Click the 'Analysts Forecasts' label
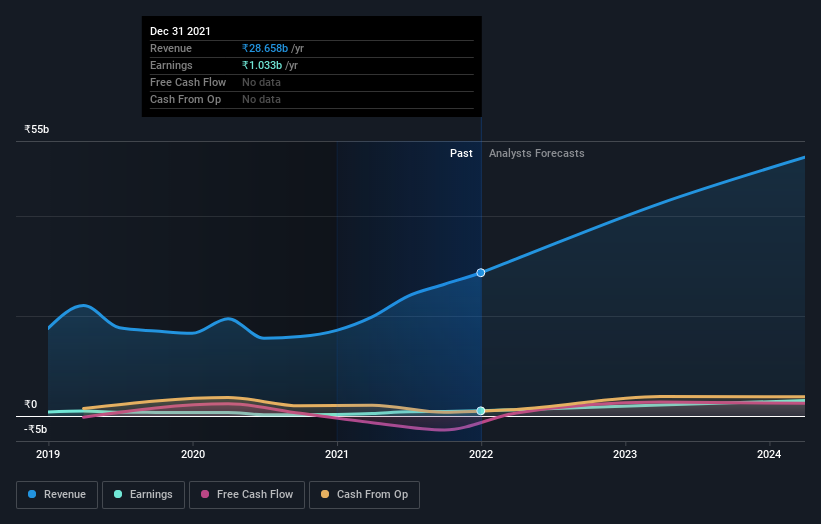 pos(537,153)
